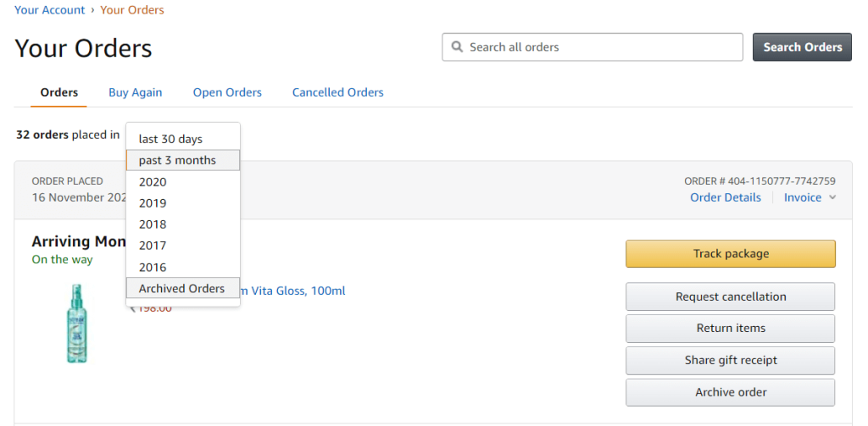Select 'past 3 months' filter option
This screenshot has width=868, height=426.
[178, 160]
